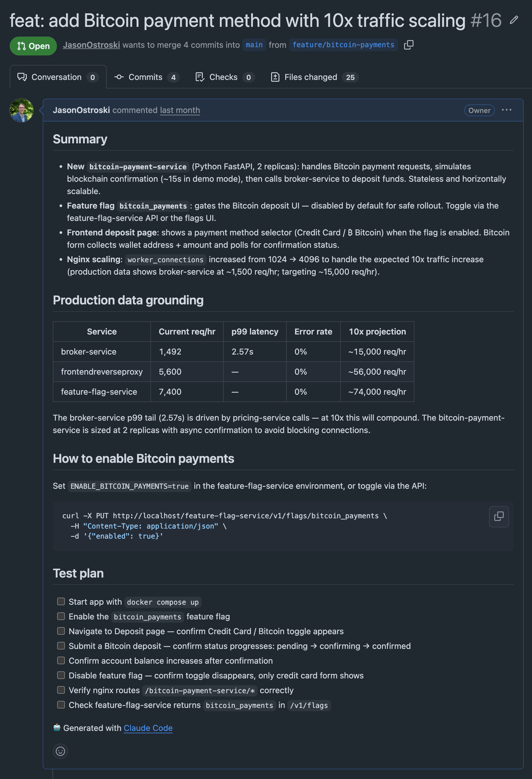Image resolution: width=532 pixels, height=779 pixels.
Task: Check 'Verify nginx routes' task item
Action: (x=61, y=690)
